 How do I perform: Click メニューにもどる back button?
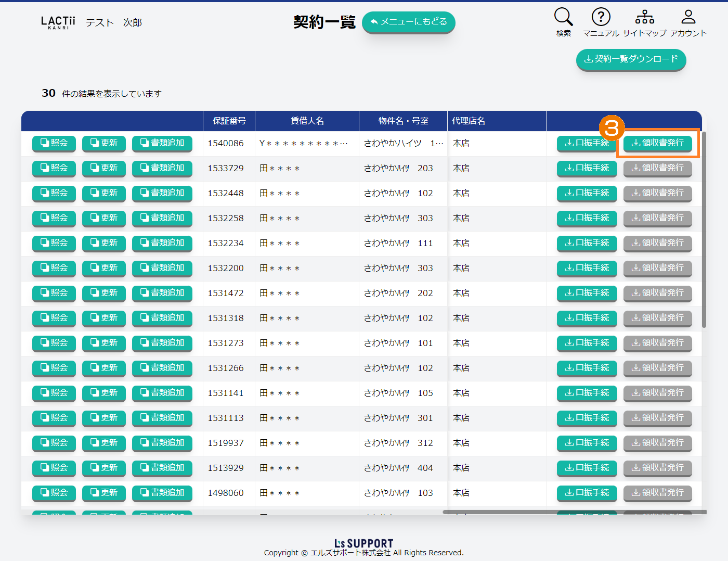tap(408, 22)
